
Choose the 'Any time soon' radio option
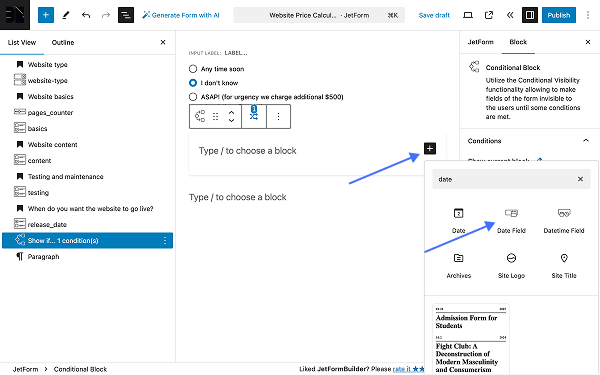[193, 69]
